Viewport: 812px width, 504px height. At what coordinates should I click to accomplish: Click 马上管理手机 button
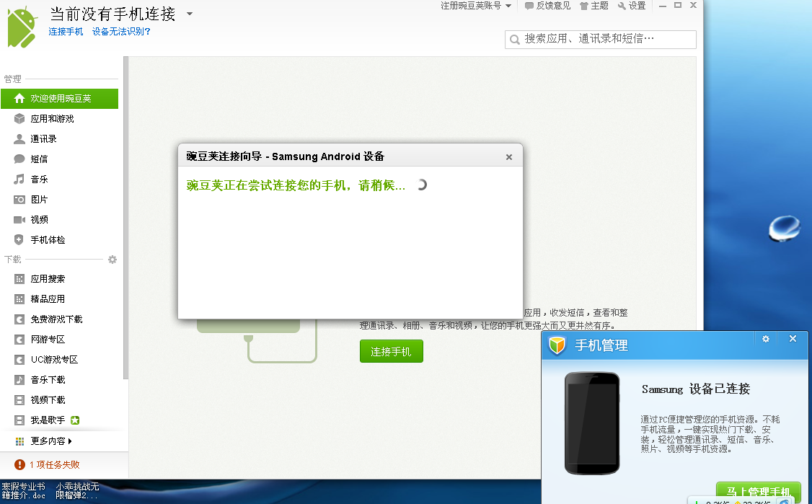tap(758, 492)
